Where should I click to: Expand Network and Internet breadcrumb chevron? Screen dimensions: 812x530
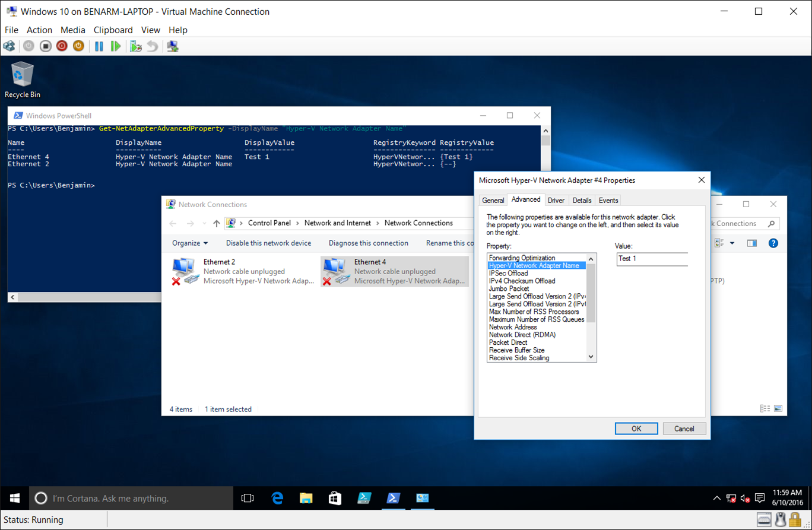click(378, 223)
